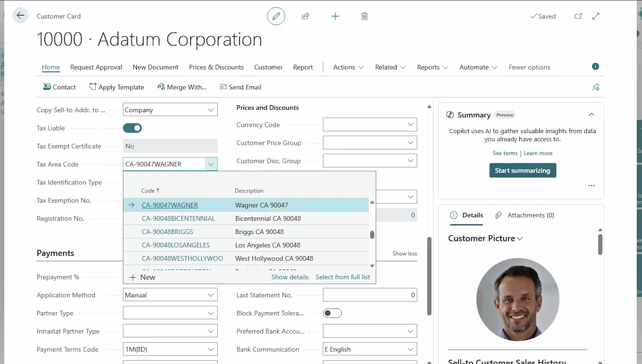
Task: Click the info FactBox icon
Action: (x=595, y=67)
